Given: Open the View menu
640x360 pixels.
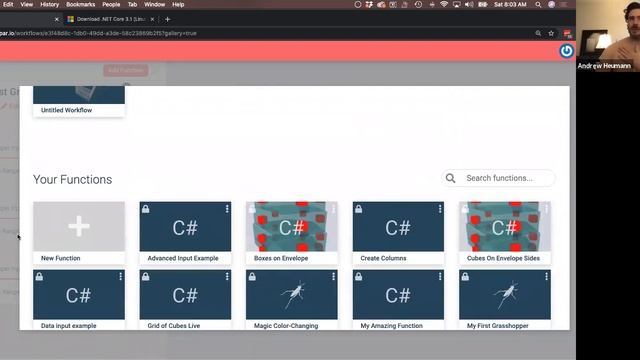Looking at the screenshot, I should point(27,4).
